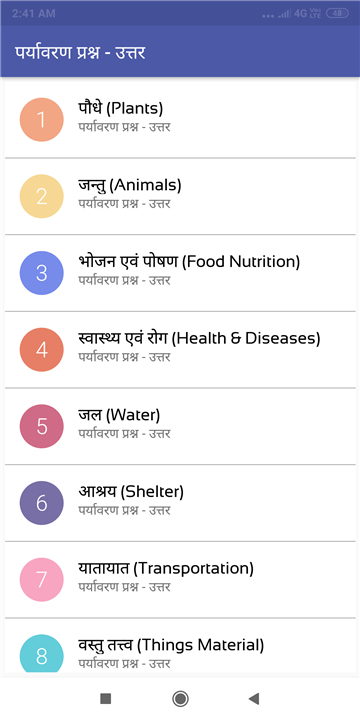Tap the pink circle numbered 7
Image resolution: width=360 pixels, height=720 pixels.
[x=41, y=579]
